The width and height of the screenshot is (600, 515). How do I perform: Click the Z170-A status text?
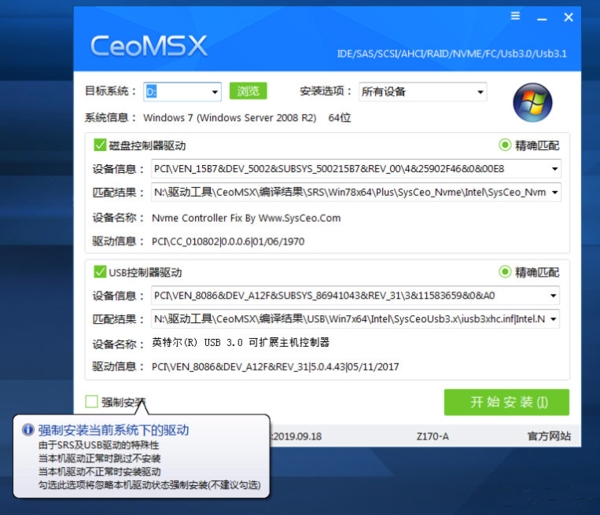pos(433,436)
